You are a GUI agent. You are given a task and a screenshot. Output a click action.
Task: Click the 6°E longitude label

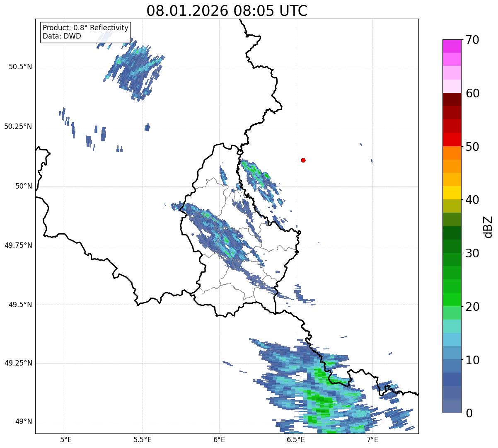pyautogui.click(x=219, y=439)
